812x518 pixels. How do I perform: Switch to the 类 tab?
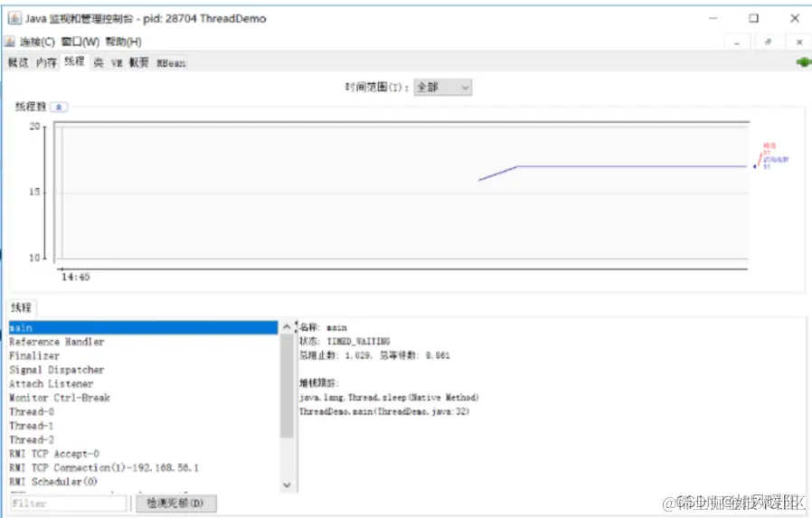tap(99, 62)
